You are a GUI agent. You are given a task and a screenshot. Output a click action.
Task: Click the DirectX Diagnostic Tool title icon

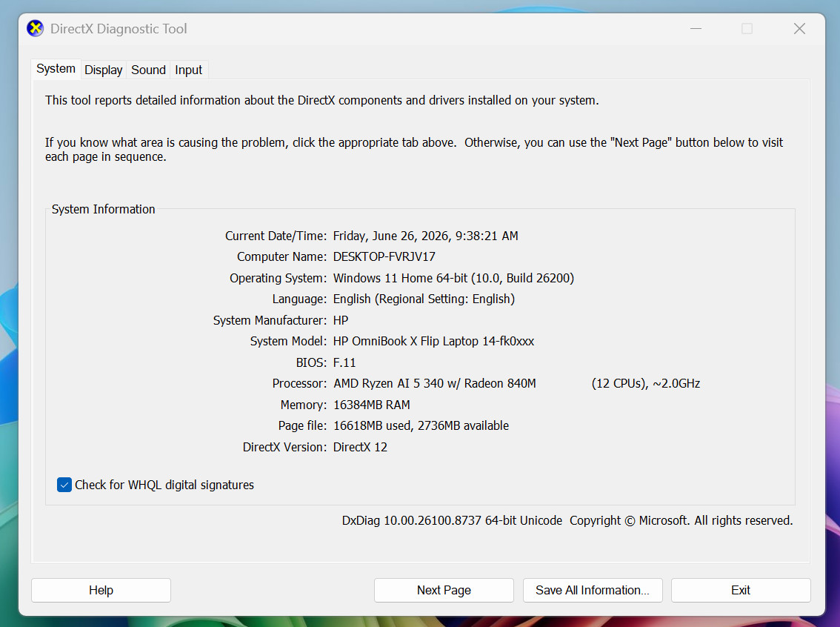click(36, 28)
